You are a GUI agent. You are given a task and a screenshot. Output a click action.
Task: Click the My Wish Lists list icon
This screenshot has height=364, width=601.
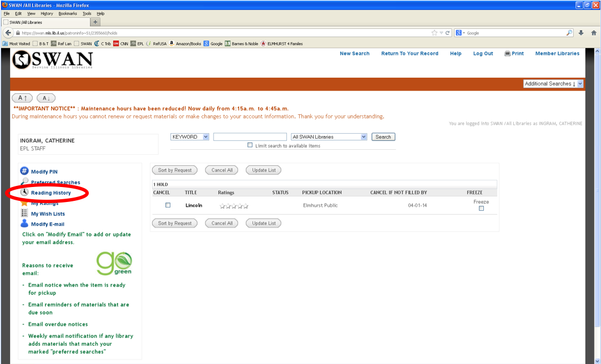click(x=24, y=213)
